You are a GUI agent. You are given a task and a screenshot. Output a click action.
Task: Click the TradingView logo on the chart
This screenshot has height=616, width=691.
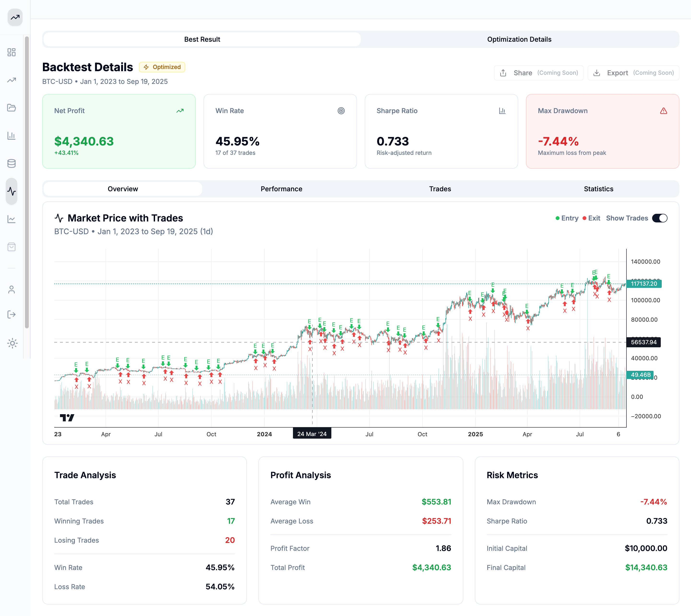coord(68,418)
